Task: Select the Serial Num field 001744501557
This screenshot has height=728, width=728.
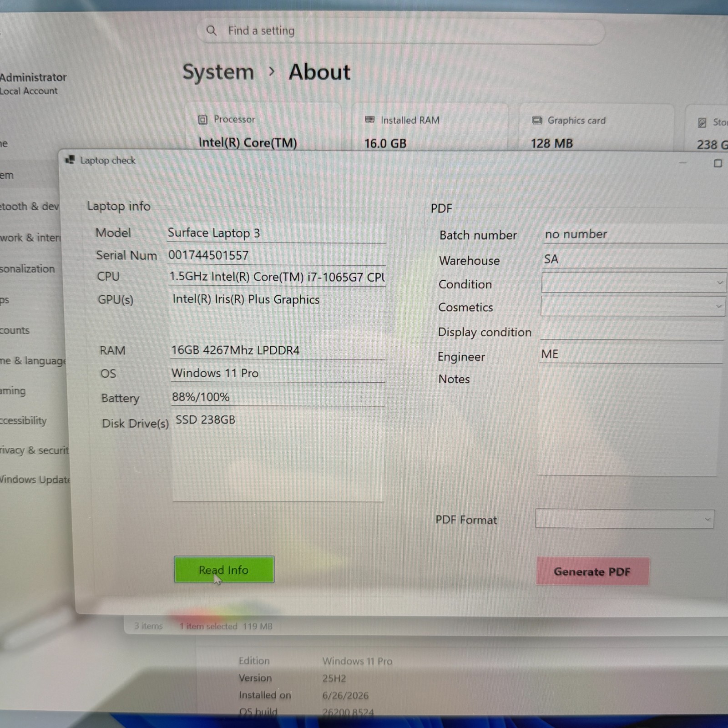Action: pos(276,255)
